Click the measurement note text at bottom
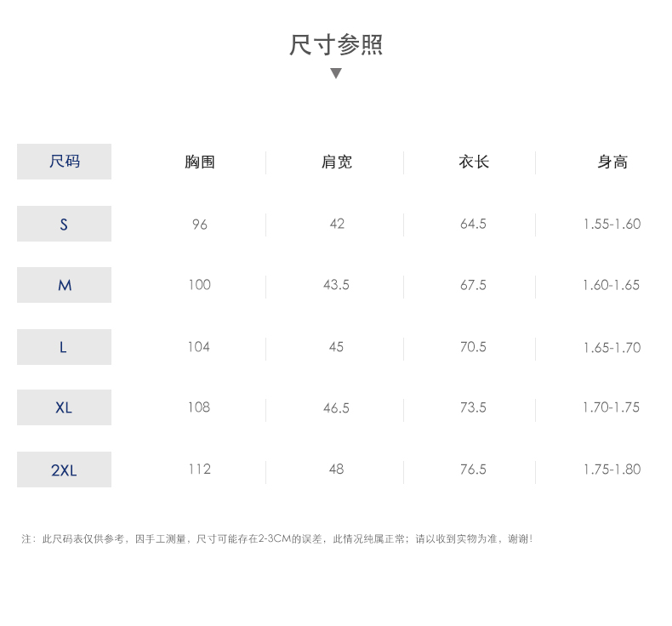 [277, 538]
